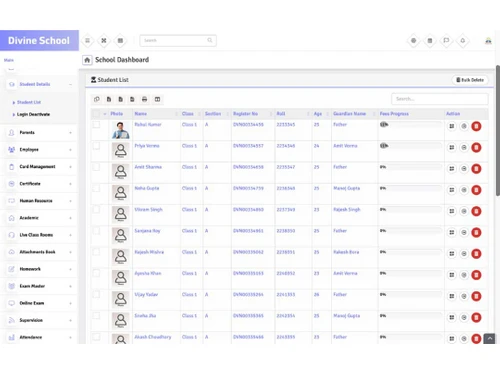Expand the Academic sidebar menu
500x375 pixels.
[x=39, y=218]
